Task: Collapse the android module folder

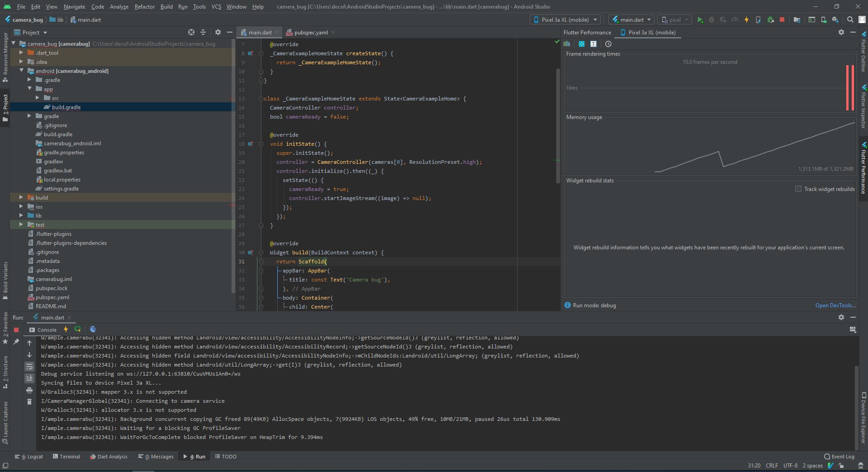Action: pos(21,71)
